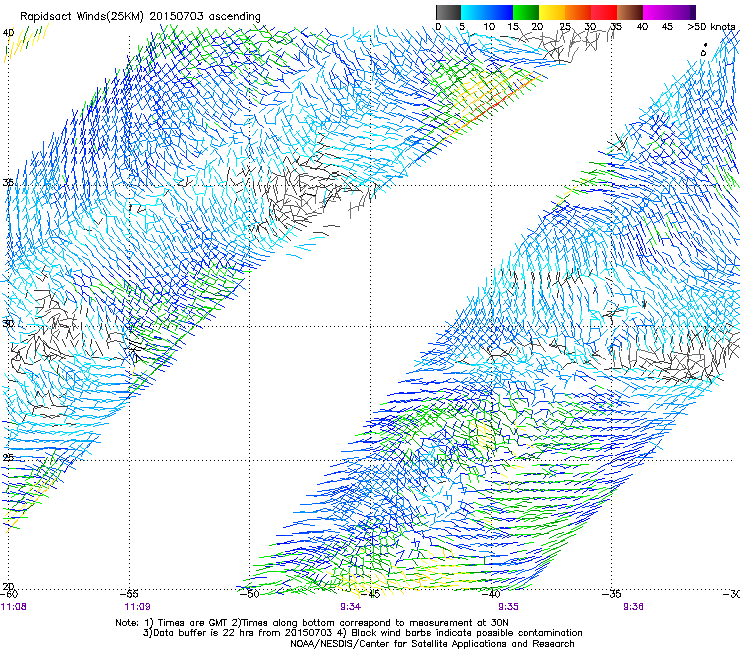
Task: Click the note line starting '3)Data buffer is 22 hrs'
Action: tap(362, 633)
